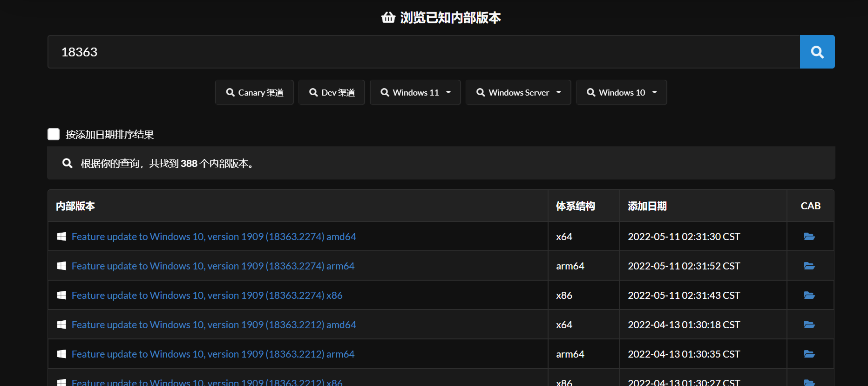
Task: Open Feature update 18363.2274 x86 link
Action: (x=207, y=296)
